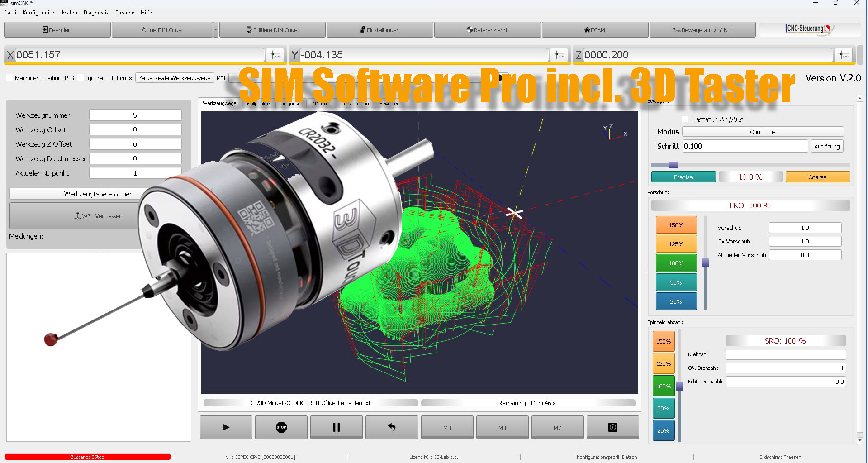Click Editiere DIN Code
Image resolution: width=868 pixels, height=463 pixels.
(x=272, y=30)
